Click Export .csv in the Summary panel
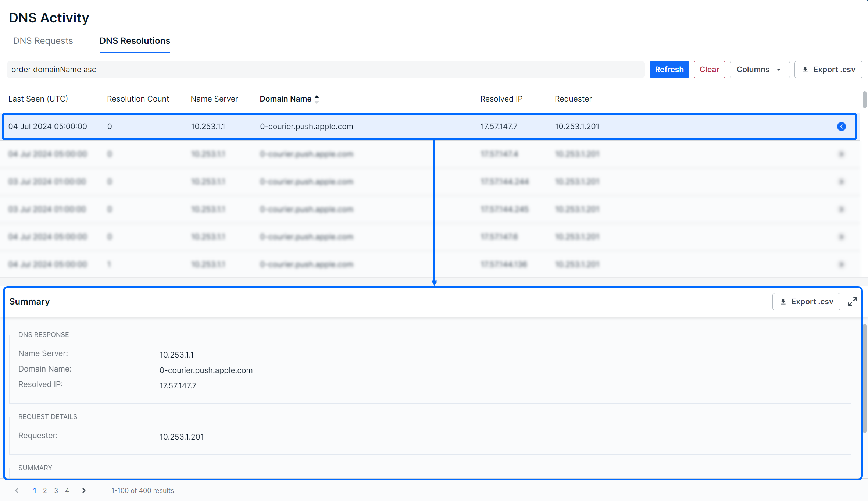The height and width of the screenshot is (501, 868). click(806, 302)
